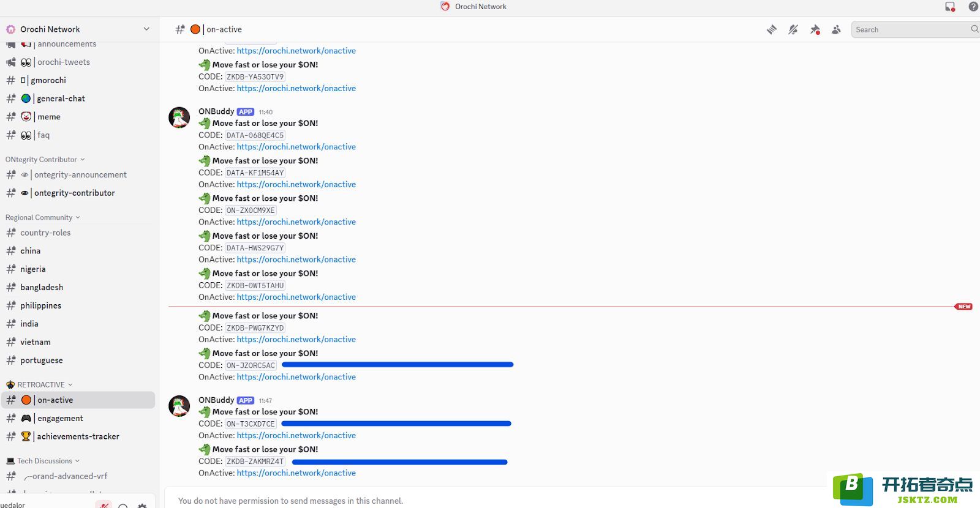
Task: Open the OnActive link under code ON-ZX0CM9XE
Action: tap(296, 222)
